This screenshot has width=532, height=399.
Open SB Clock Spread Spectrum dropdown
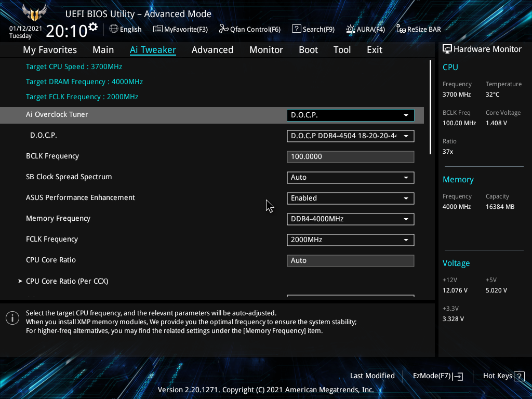click(x=350, y=178)
